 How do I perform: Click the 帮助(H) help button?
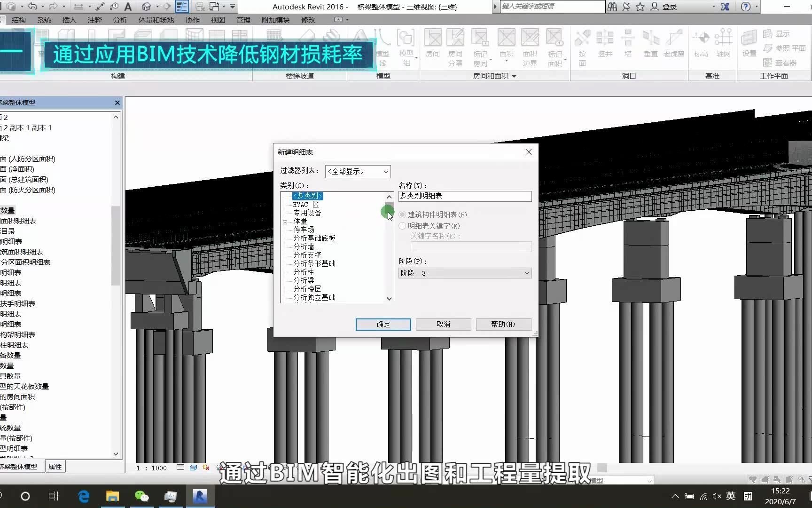[502, 324]
